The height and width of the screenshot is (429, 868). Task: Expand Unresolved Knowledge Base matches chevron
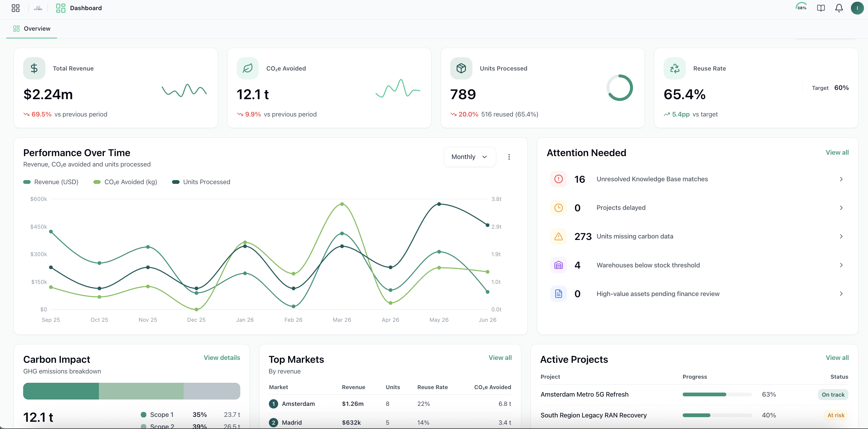point(841,179)
